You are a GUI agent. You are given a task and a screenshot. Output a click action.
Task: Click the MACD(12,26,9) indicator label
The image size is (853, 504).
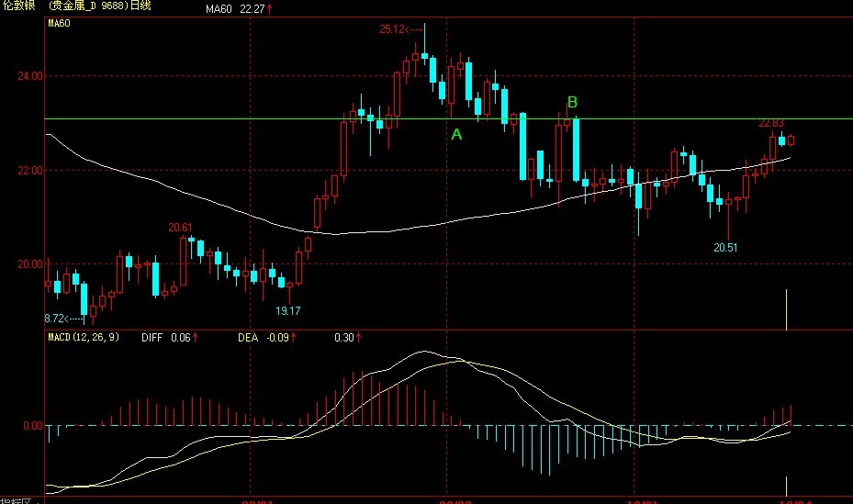coord(84,337)
